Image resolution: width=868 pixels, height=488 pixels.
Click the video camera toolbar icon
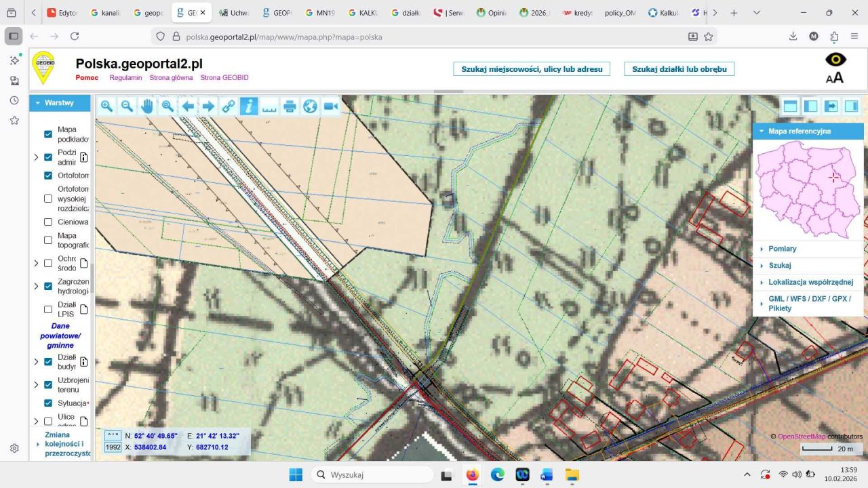330,106
